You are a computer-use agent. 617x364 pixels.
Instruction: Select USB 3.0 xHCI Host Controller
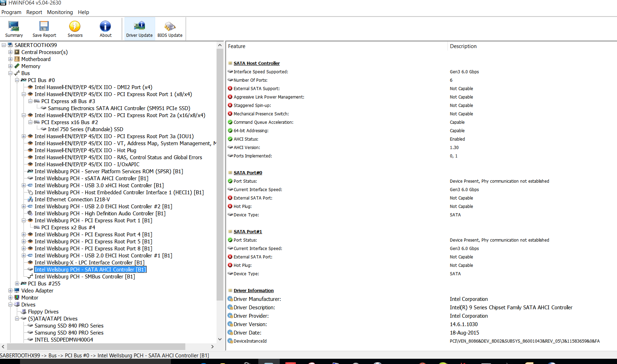click(x=99, y=185)
